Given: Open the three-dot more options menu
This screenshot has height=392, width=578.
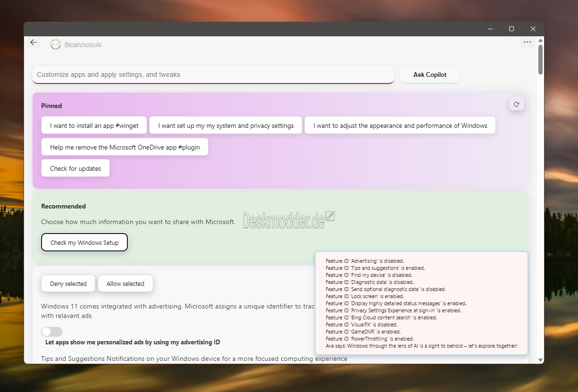Looking at the screenshot, I should click(527, 42).
